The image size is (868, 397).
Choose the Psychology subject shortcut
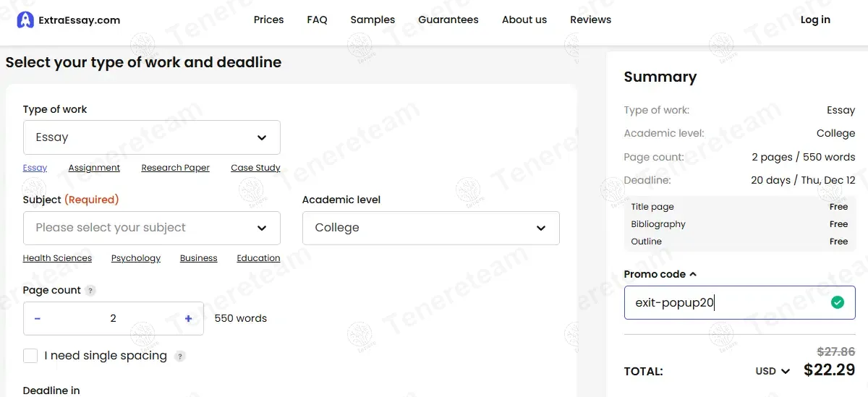pyautogui.click(x=136, y=258)
